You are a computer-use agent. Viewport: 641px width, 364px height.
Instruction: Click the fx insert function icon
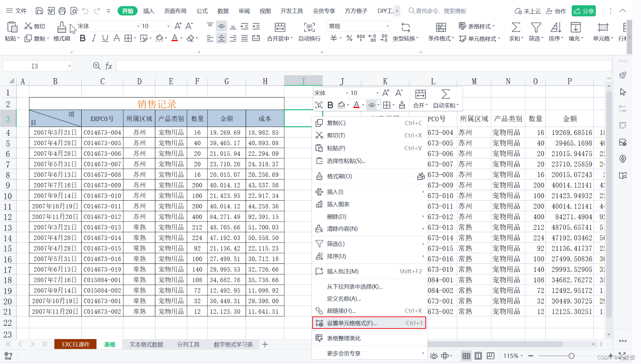point(108,66)
